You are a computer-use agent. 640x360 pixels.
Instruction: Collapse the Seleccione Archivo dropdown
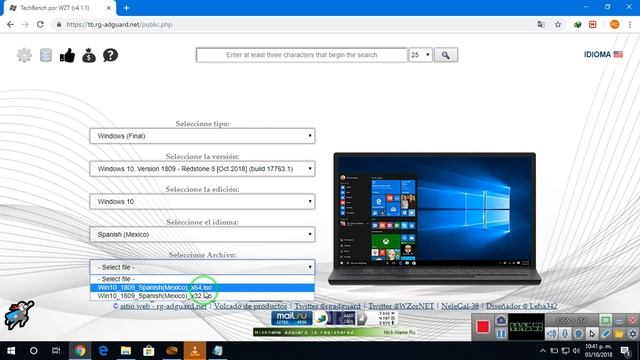tap(202, 267)
